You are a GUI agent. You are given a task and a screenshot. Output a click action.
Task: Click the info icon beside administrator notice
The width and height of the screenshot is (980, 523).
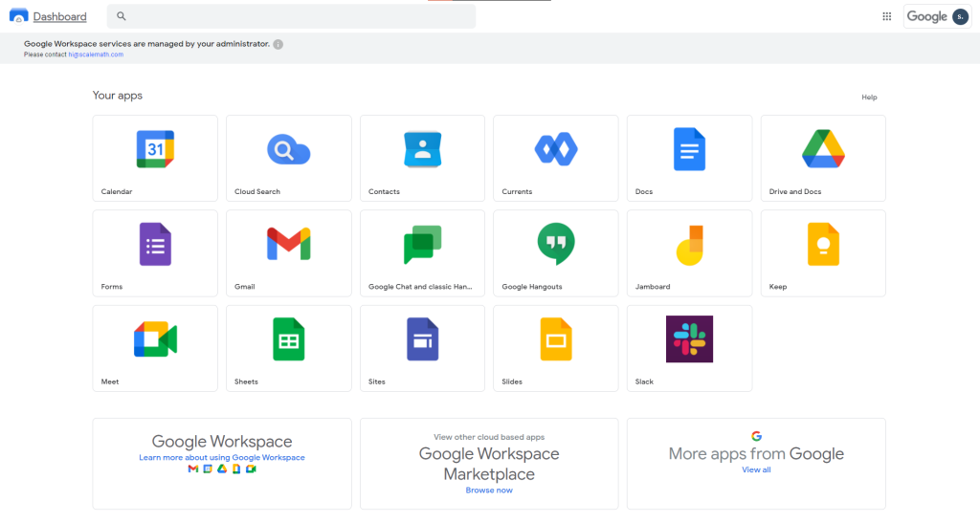(278, 44)
